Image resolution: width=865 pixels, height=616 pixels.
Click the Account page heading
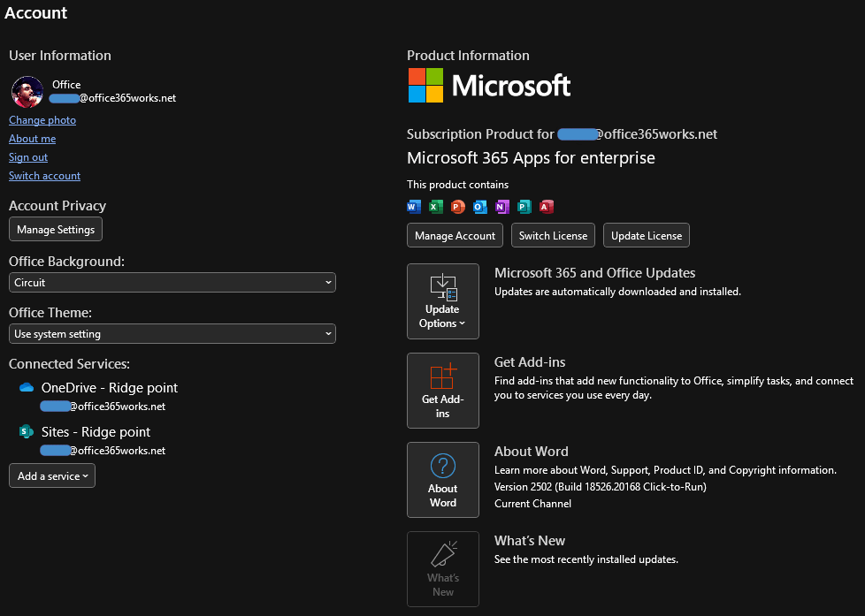36,12
